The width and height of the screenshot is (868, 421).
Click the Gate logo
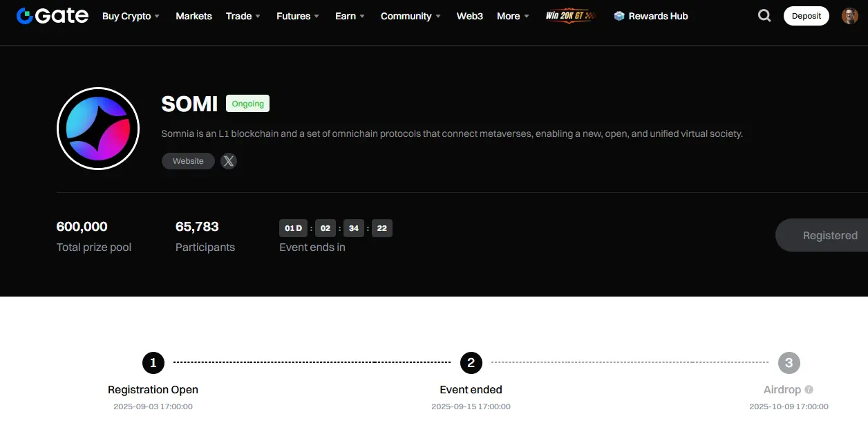point(53,16)
